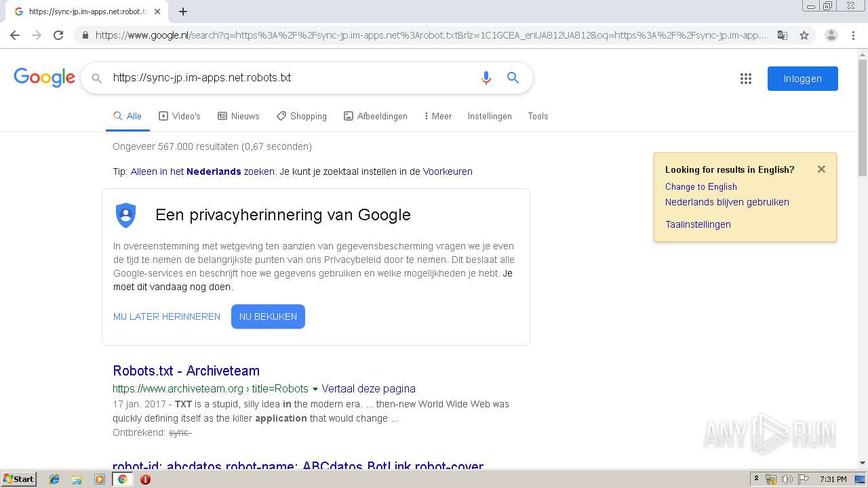Expand the Meer menu
The width and height of the screenshot is (868, 488).
[437, 116]
